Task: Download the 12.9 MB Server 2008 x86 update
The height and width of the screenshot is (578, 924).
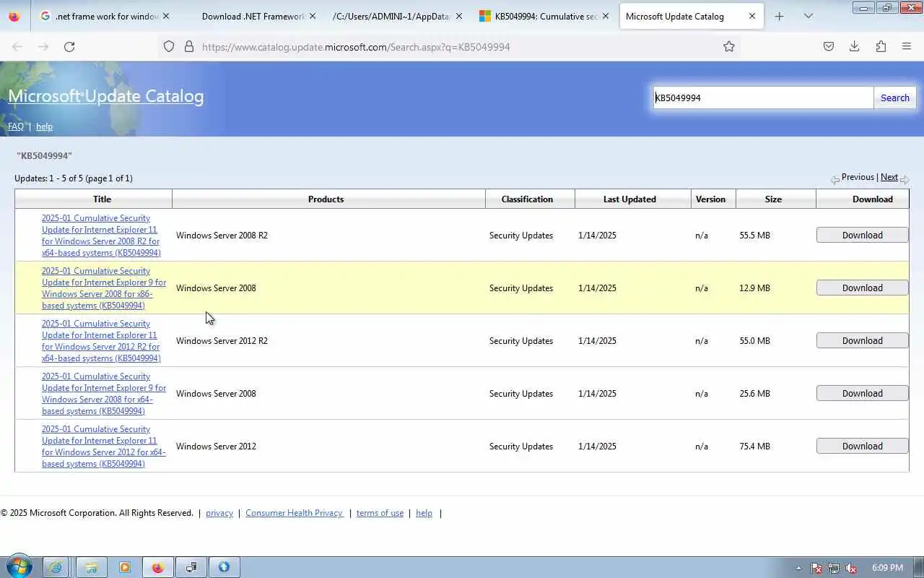Action: (862, 288)
